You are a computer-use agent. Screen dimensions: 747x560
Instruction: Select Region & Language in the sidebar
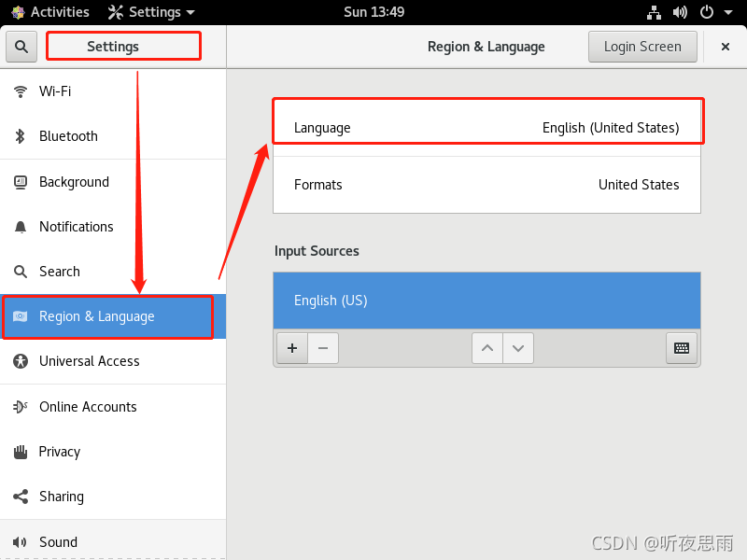point(113,316)
